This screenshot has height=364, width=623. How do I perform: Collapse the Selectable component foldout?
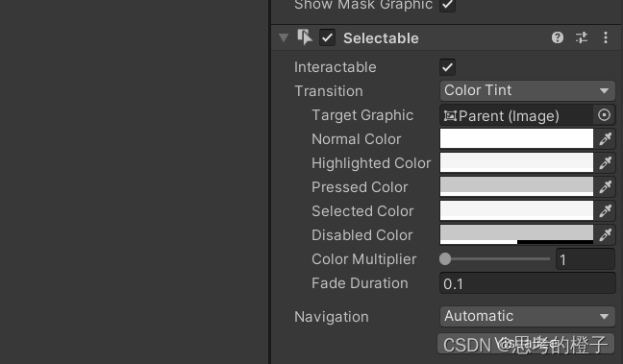284,37
